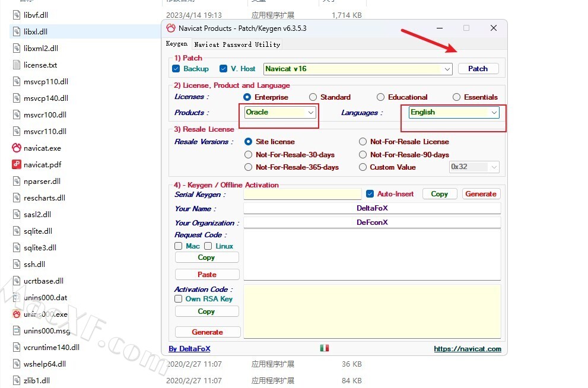This screenshot has height=388, width=588.
Task: Click the license.txt document icon
Action: (17, 65)
